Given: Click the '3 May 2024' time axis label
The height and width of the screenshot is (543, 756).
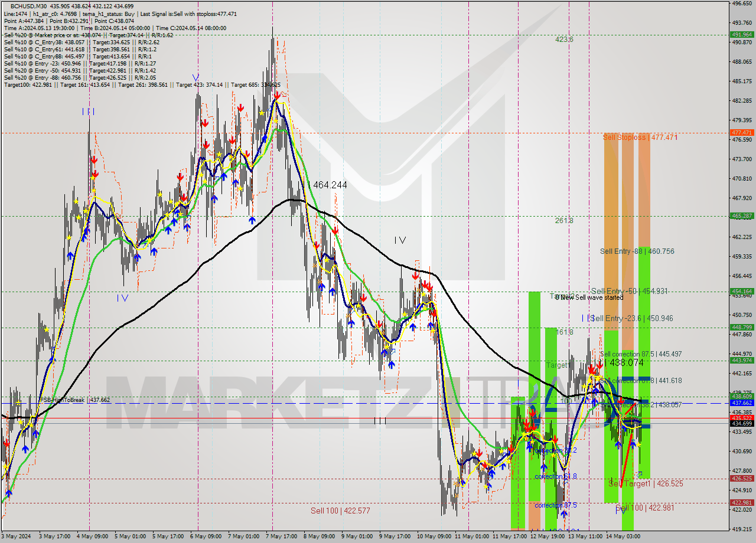Looking at the screenshot, I should (x=15, y=537).
